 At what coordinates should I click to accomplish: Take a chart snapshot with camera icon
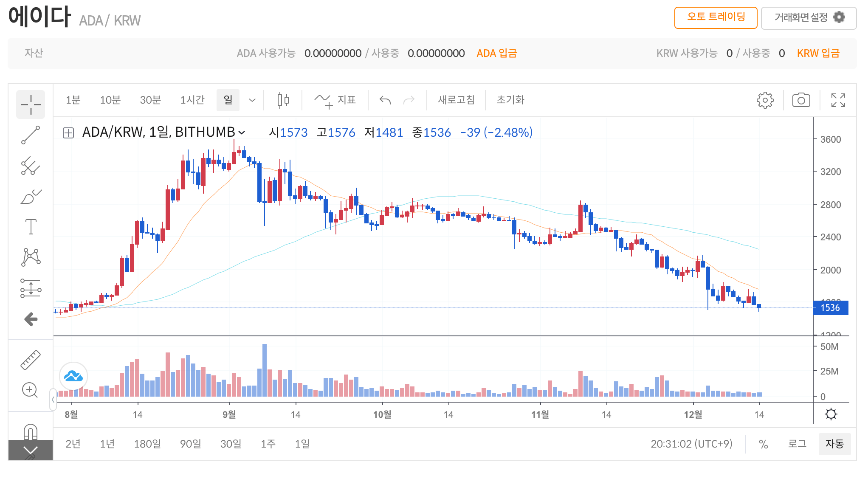[x=801, y=100]
